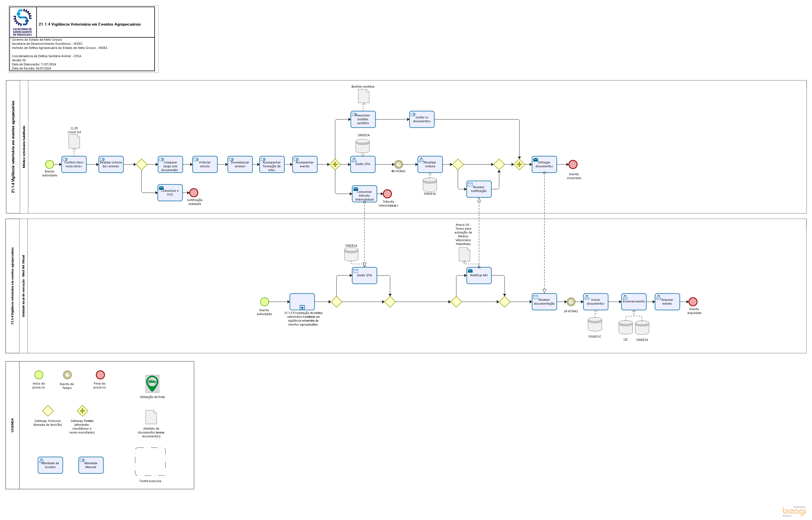Click the Trânsito interestadual end event
This screenshot has width=812, height=520.
[x=387, y=194]
